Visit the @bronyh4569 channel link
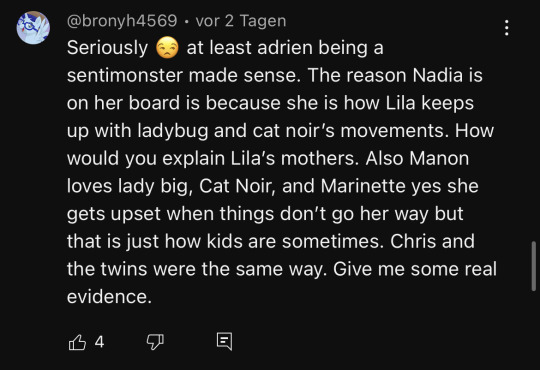This screenshot has height=370, width=540. click(122, 21)
